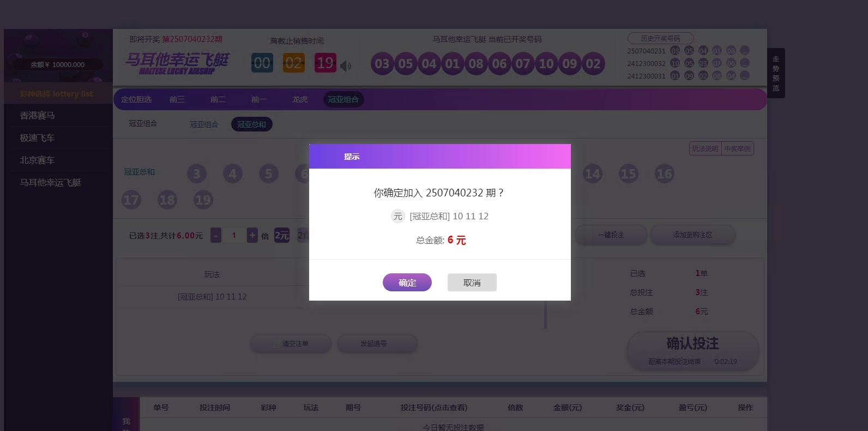Choose number ball 5

(x=268, y=174)
